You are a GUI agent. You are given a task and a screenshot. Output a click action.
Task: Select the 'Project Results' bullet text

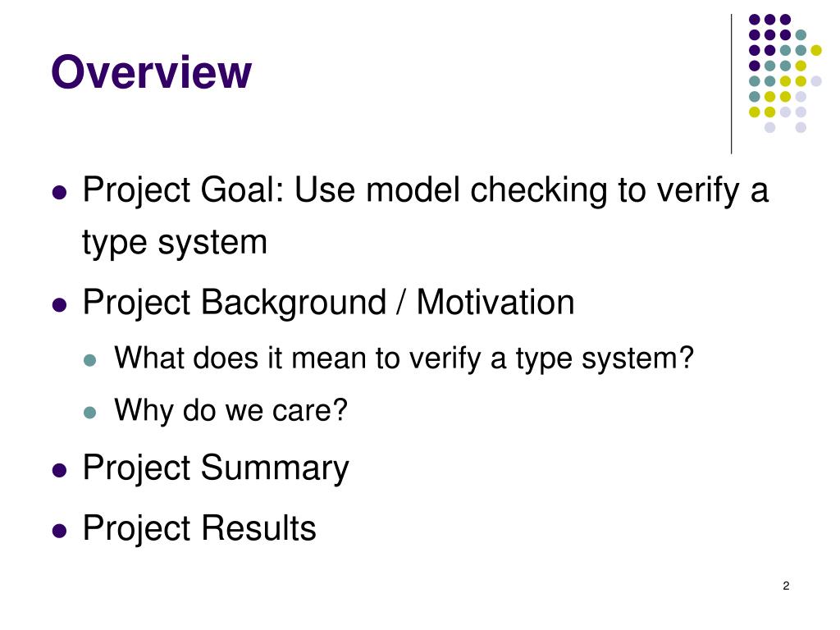[x=199, y=529]
